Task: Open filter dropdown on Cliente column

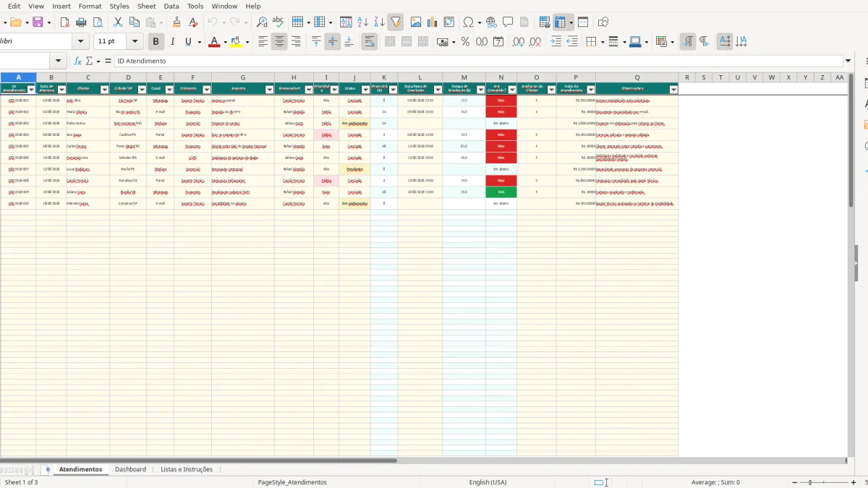Action: (104, 90)
